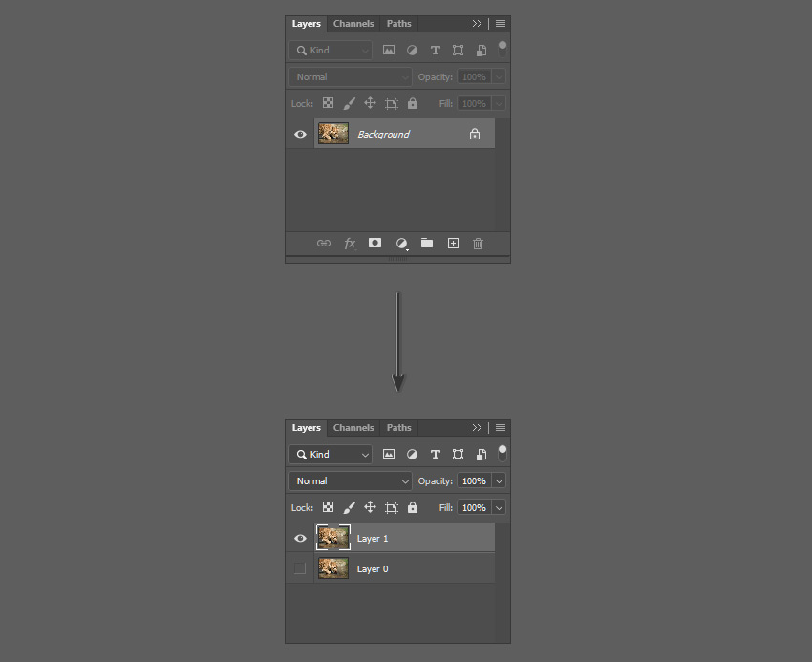The height and width of the screenshot is (662, 812).
Task: Filter for type layers in top panel
Action: 435,51
